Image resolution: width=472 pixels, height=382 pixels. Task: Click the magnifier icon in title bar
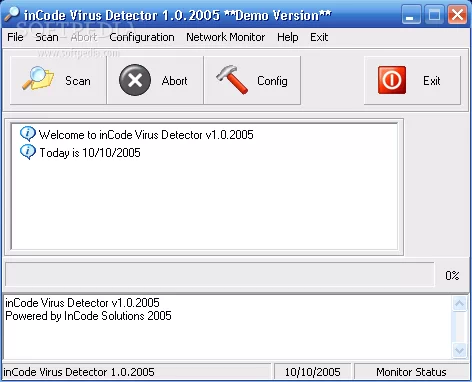tap(12, 14)
